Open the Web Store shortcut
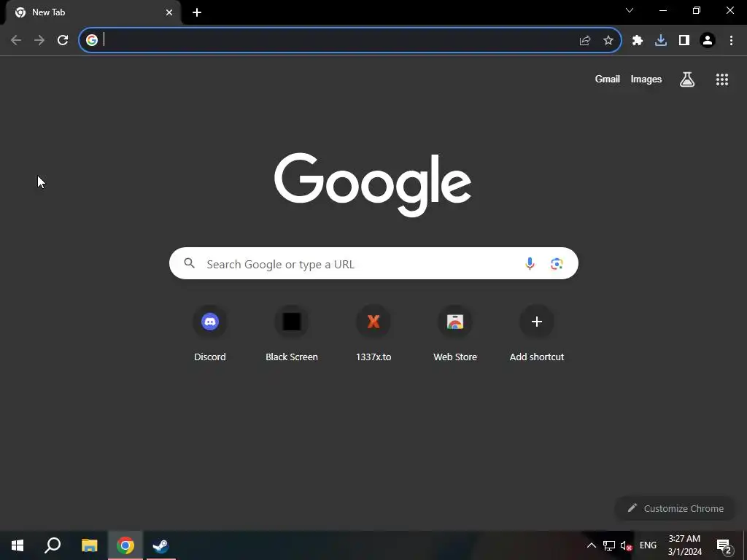Viewport: 747px width, 560px height. click(x=455, y=333)
